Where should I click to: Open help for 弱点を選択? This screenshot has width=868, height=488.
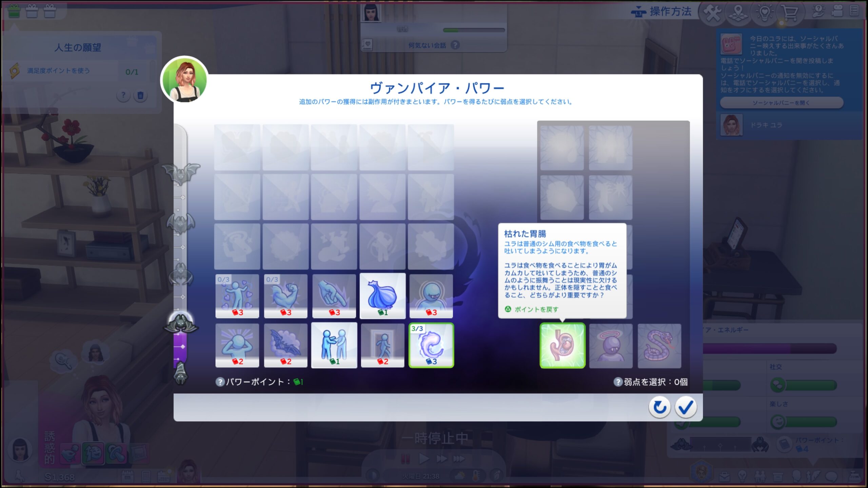pos(618,382)
